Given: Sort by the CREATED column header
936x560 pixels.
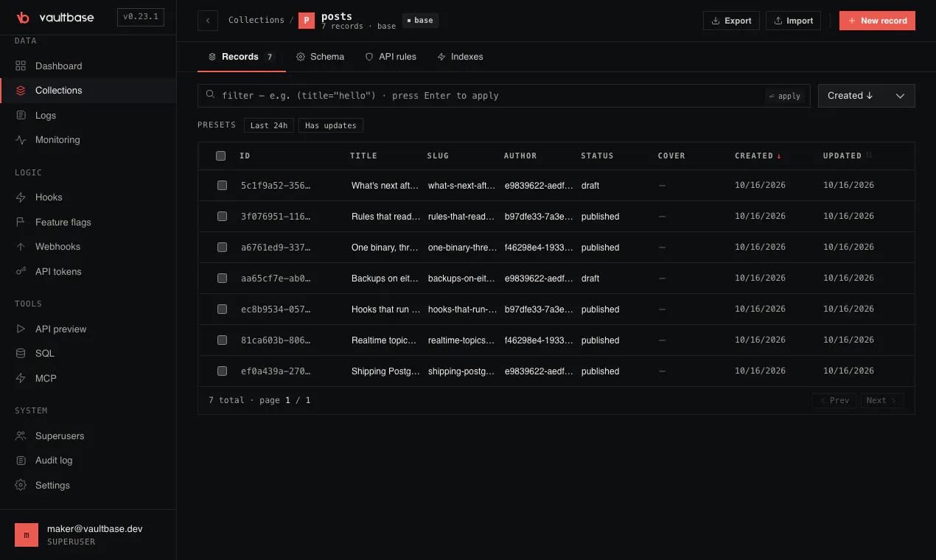Looking at the screenshot, I should (x=758, y=155).
